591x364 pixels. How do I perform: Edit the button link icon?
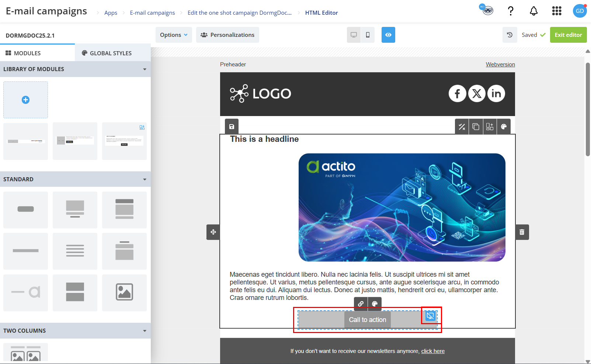coord(361,304)
